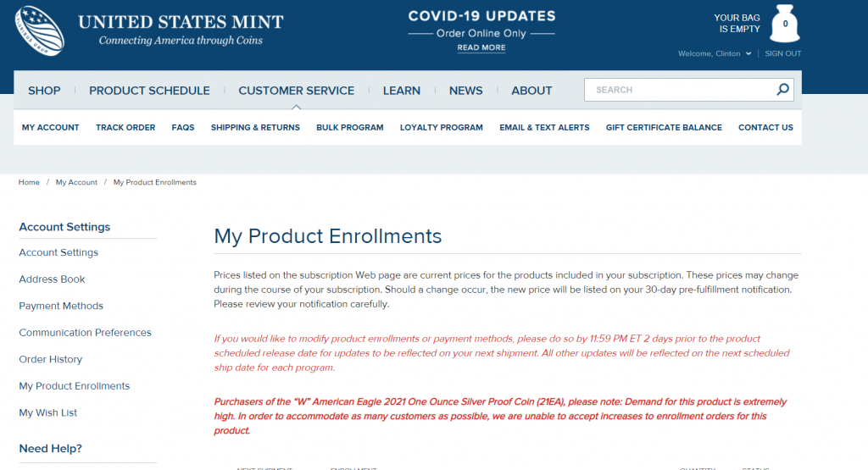Screen dimensions: 868x470
Task: Select Customer Service in main navigation
Action: (296, 91)
